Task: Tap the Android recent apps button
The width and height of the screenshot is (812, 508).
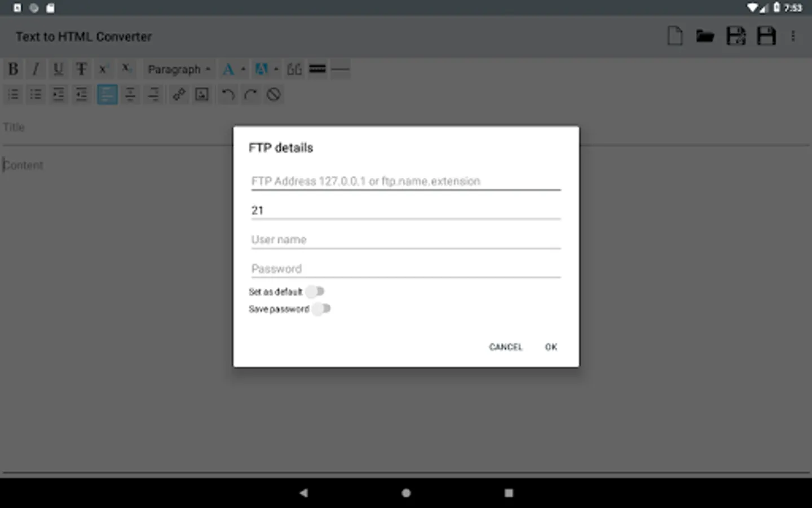Action: (x=509, y=493)
